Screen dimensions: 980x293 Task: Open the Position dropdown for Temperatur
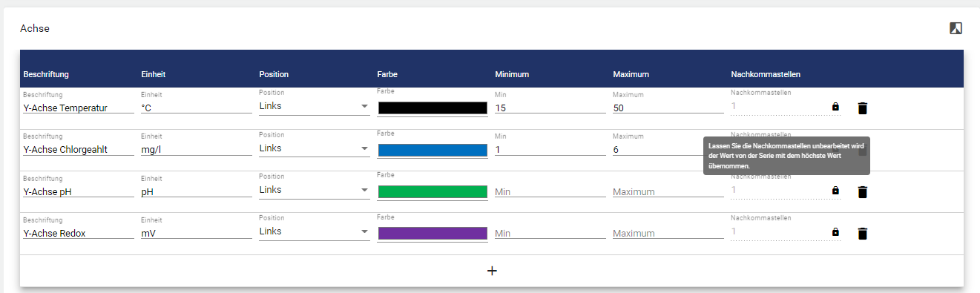click(x=314, y=107)
